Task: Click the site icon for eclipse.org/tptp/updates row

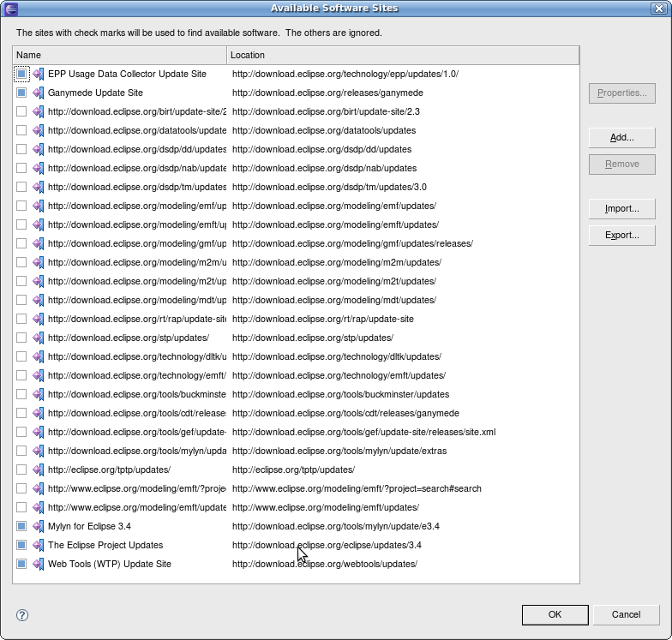Action: pos(38,470)
